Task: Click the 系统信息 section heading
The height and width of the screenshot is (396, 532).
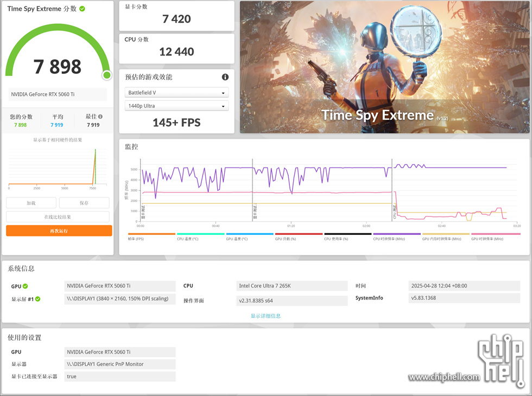Action: [21, 269]
